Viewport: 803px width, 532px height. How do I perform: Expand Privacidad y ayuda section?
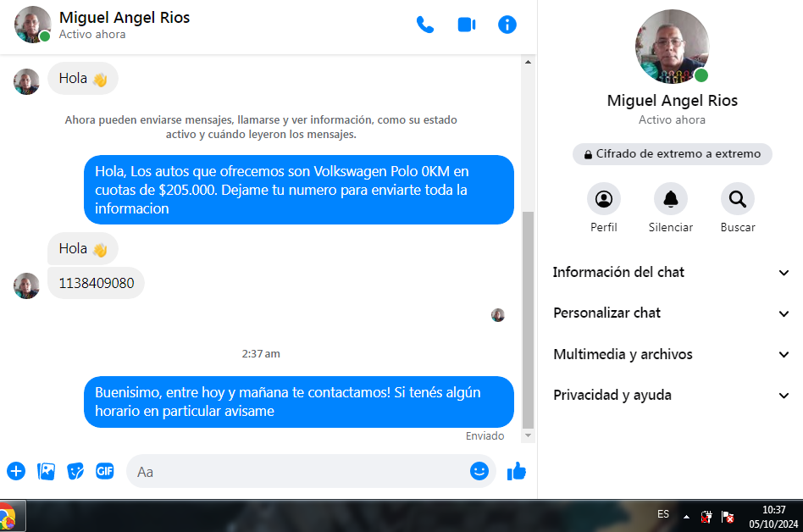point(671,395)
